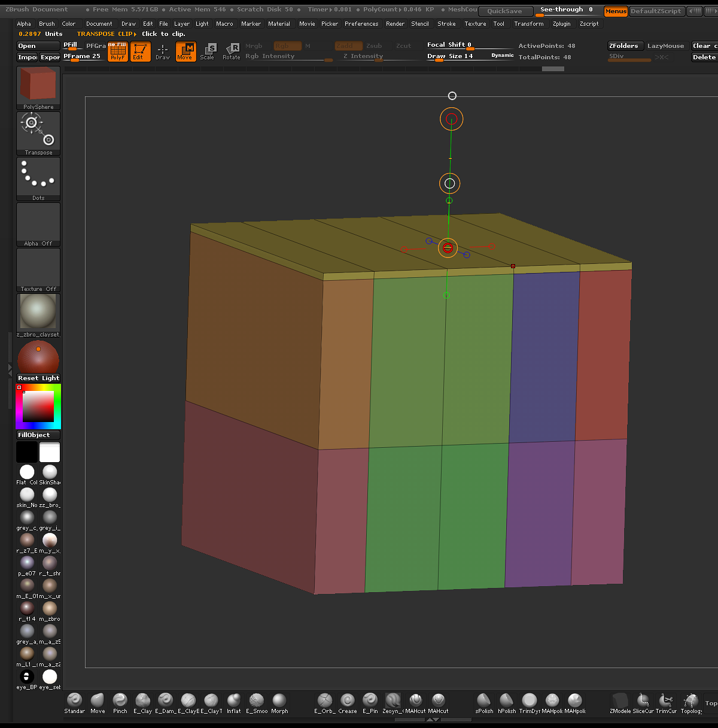The height and width of the screenshot is (728, 718).
Task: Select the Inflat brush
Action: pos(234,703)
